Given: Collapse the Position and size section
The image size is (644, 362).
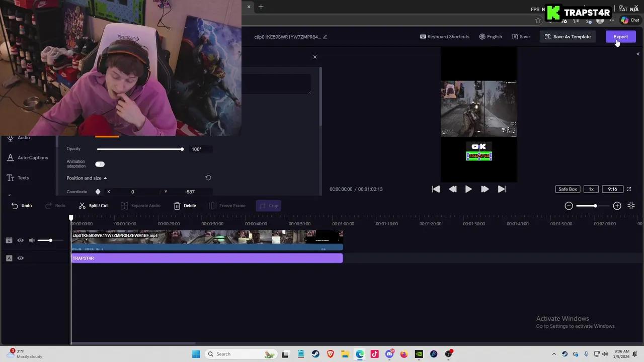Looking at the screenshot, I should point(87,178).
